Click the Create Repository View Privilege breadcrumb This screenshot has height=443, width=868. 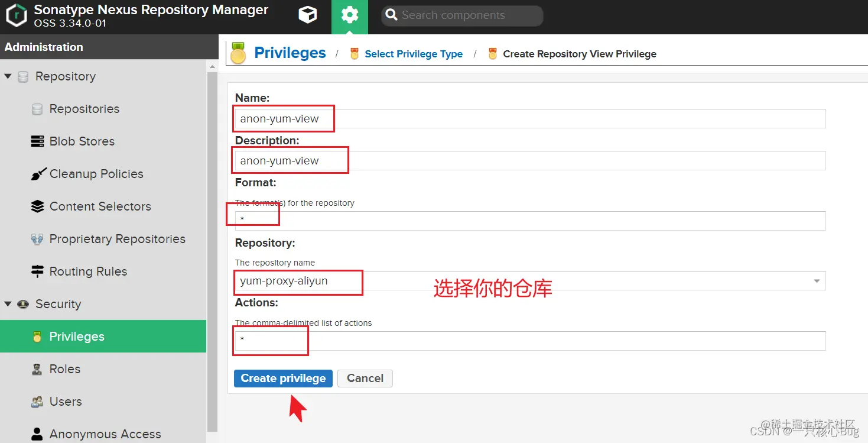pyautogui.click(x=580, y=54)
